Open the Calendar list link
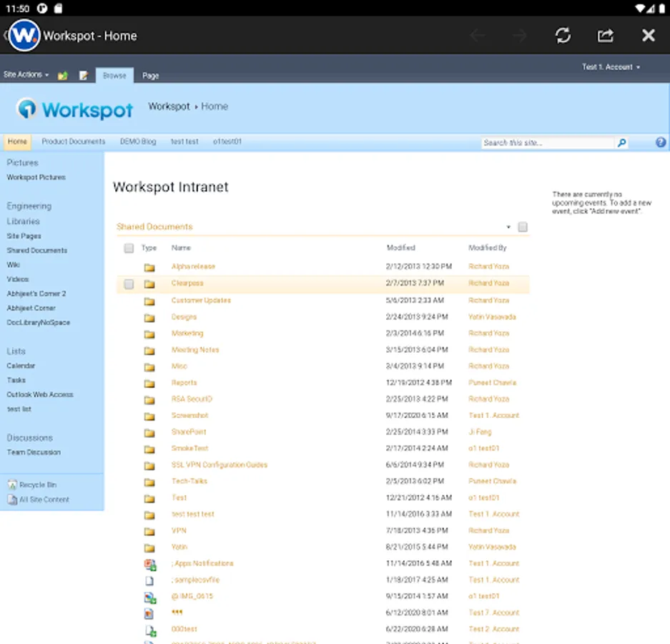Screen dimensions: 670x644 click(x=21, y=366)
